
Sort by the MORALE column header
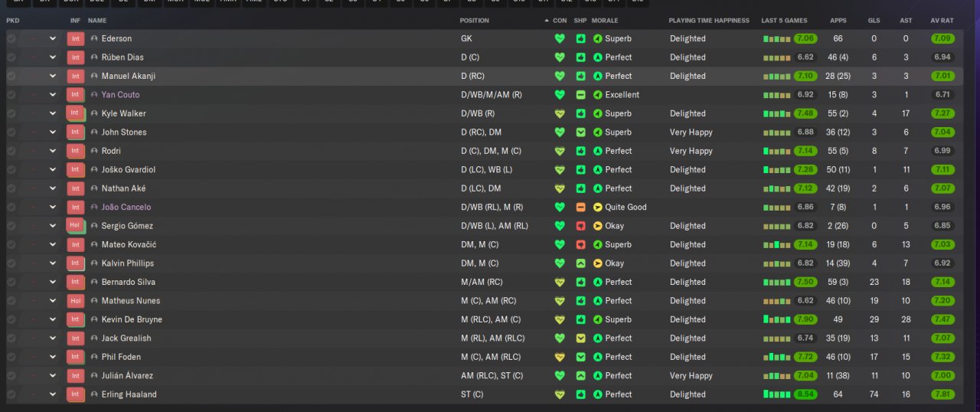click(x=605, y=21)
